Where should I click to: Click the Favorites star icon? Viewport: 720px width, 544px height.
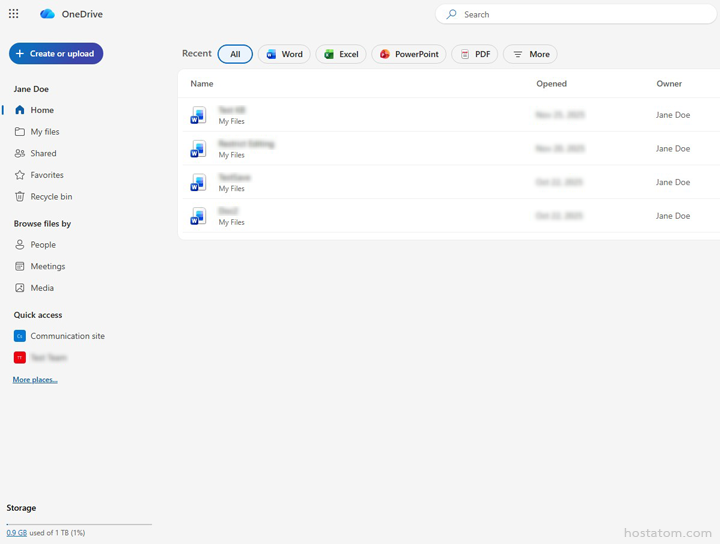coord(20,175)
